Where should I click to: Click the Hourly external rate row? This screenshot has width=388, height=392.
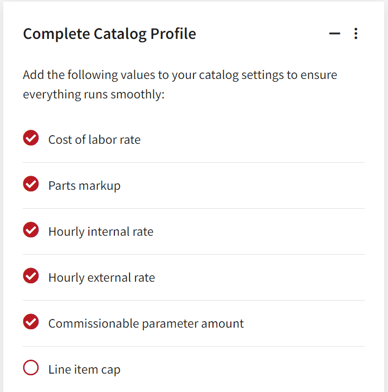pos(194,277)
